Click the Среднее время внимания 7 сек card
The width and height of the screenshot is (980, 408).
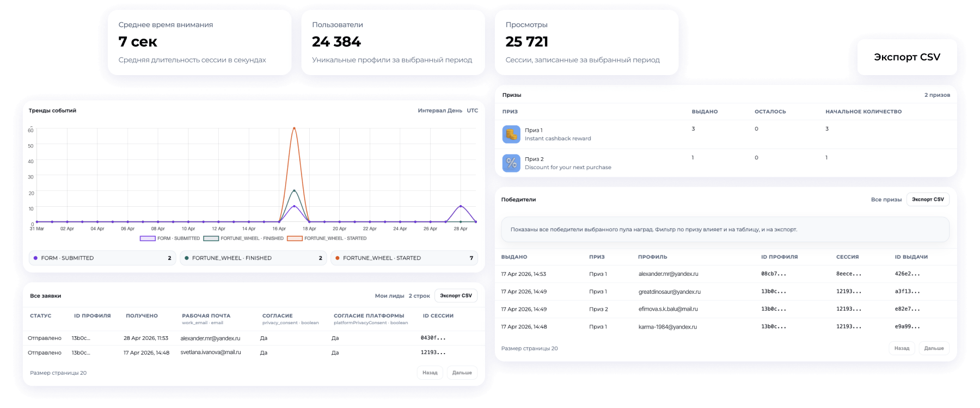coord(199,42)
